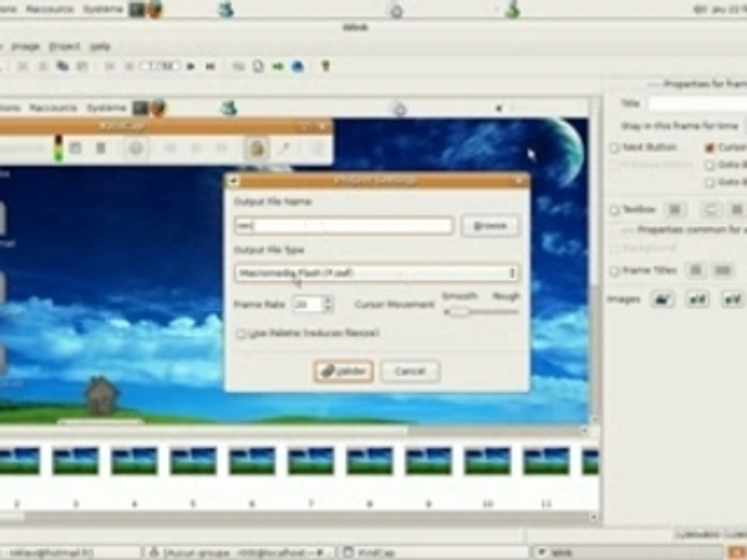Increase Frame Rate with the up arrow
Viewport: 747px width, 560px height.
[328, 299]
